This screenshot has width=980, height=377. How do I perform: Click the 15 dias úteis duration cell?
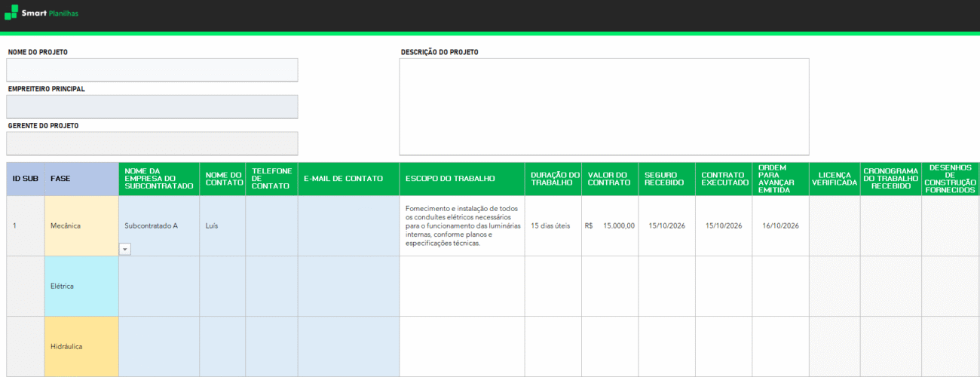coord(553,225)
